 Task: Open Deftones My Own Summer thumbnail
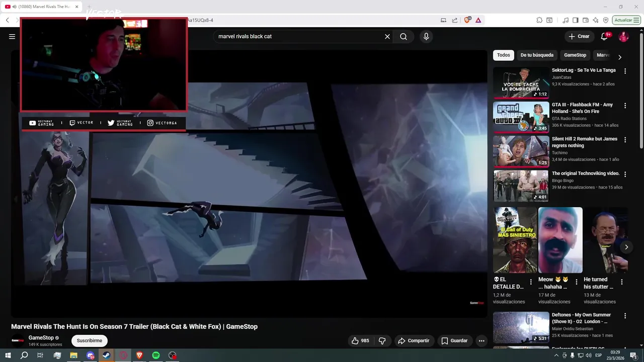point(521,327)
